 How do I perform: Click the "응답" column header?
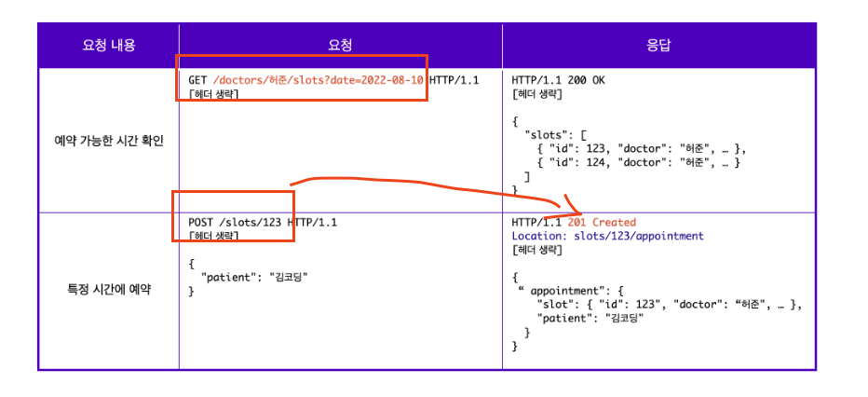click(658, 46)
